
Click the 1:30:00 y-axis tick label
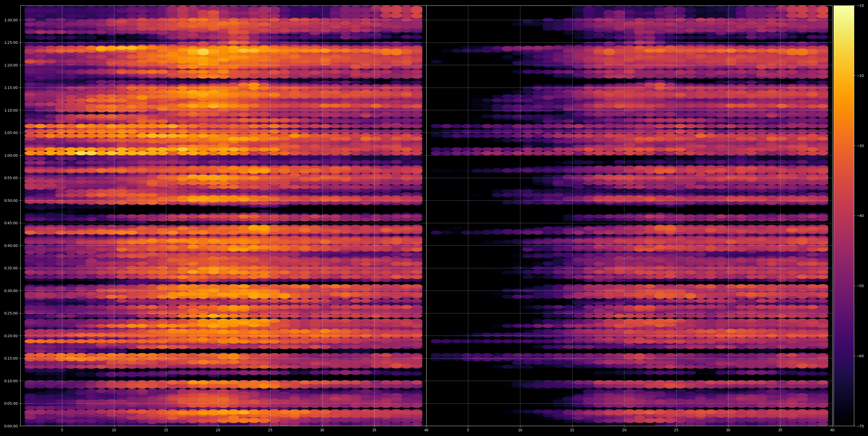tap(11, 20)
